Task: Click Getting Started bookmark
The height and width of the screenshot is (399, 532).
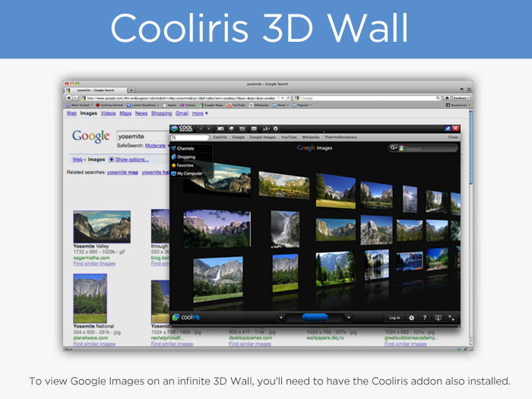Action: pos(109,105)
